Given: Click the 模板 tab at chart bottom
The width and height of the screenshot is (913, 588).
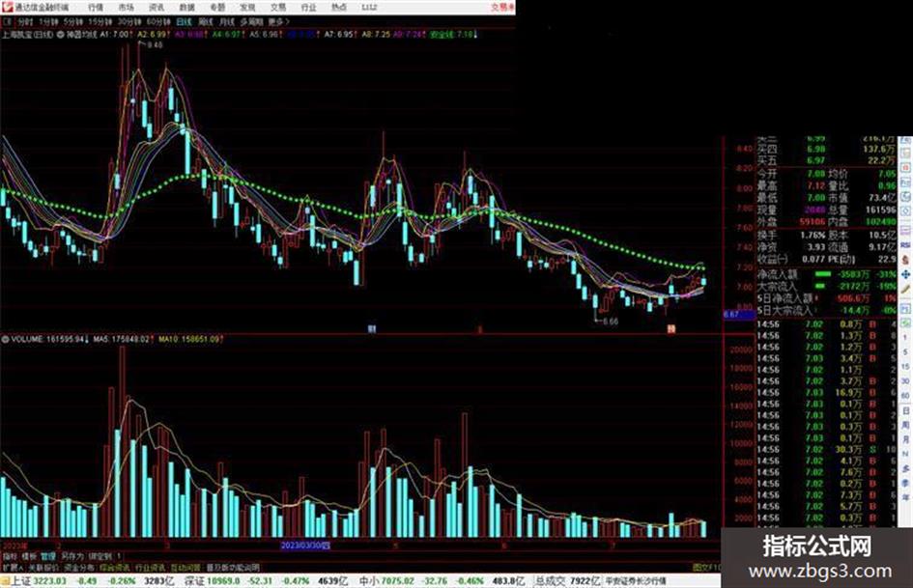Looking at the screenshot, I should click(29, 556).
